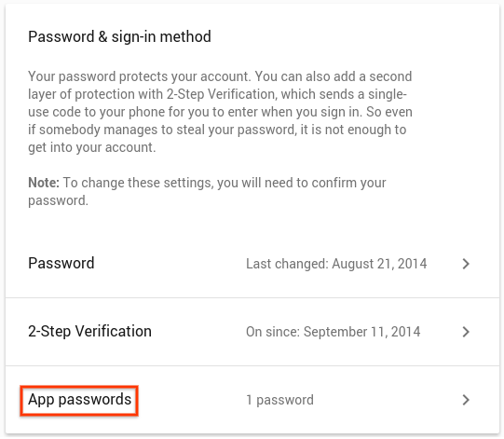504x439 pixels.
Task: Click the word "method" in heading
Action: pyautogui.click(x=185, y=36)
